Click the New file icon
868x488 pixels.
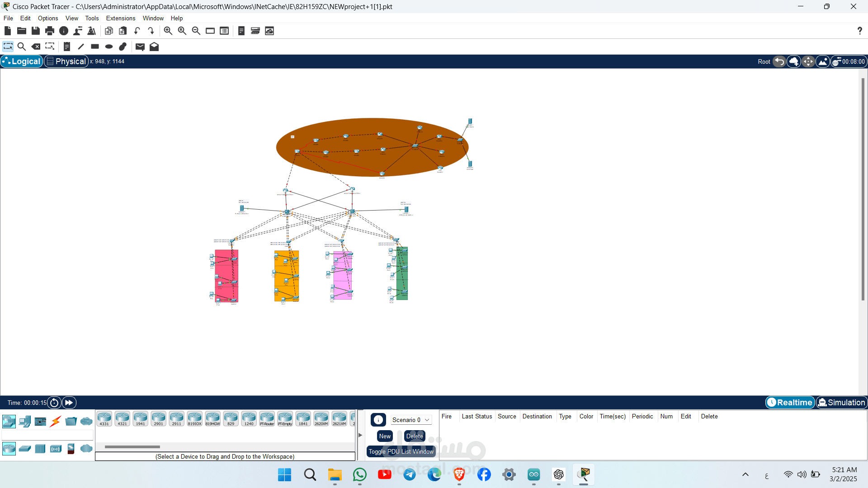tap(7, 31)
